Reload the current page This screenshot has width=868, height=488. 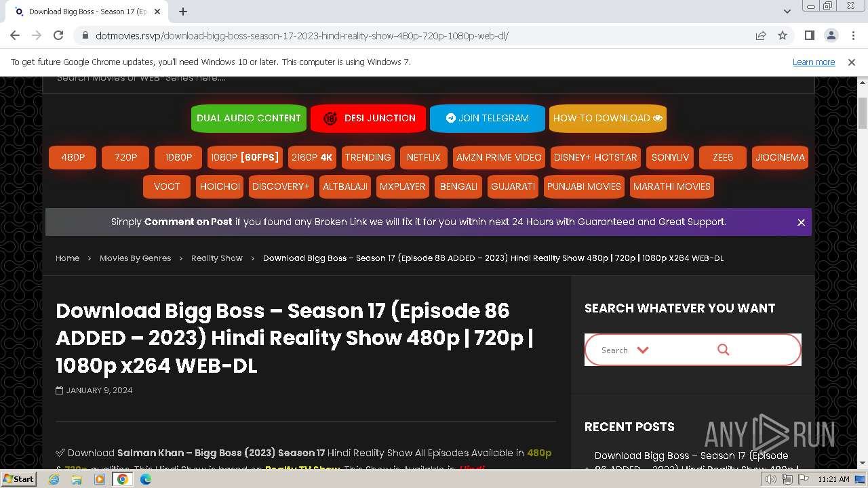click(x=58, y=35)
